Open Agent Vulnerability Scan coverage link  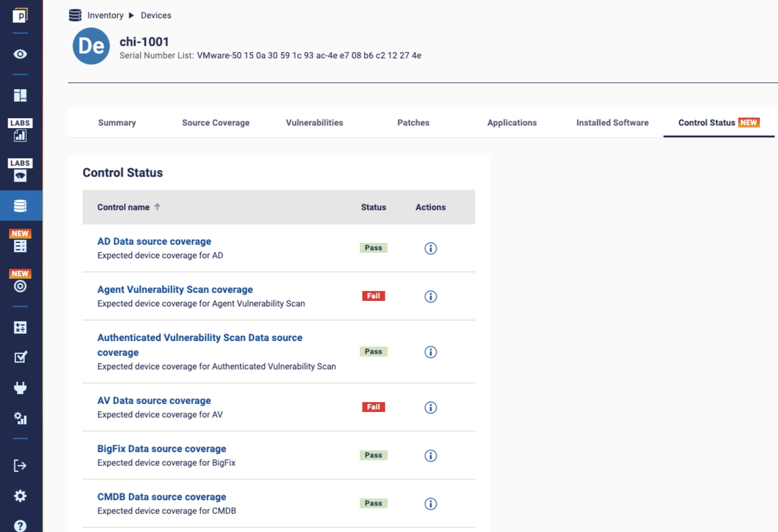click(175, 290)
